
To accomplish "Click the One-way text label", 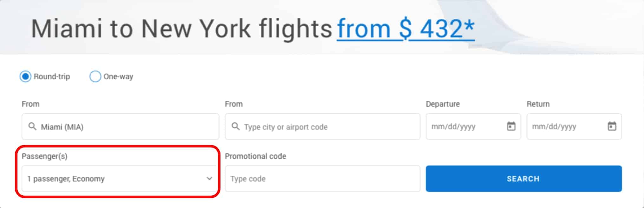I will [x=118, y=77].
